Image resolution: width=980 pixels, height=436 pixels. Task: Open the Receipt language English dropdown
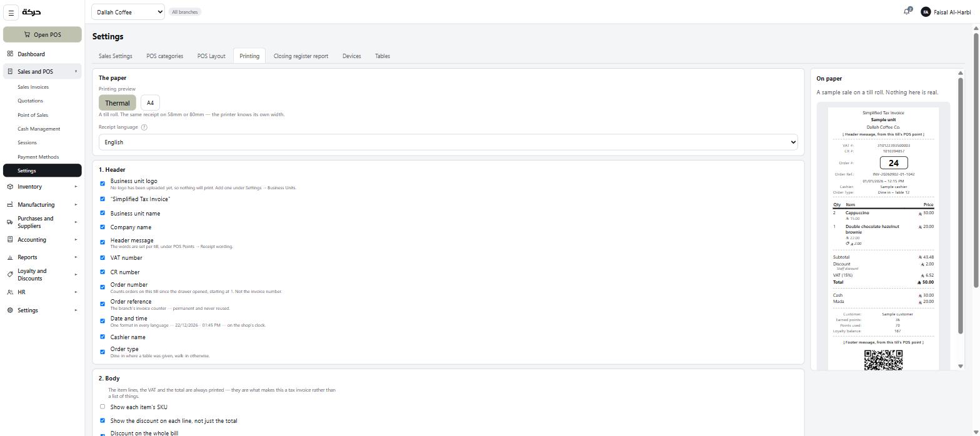[x=448, y=142]
